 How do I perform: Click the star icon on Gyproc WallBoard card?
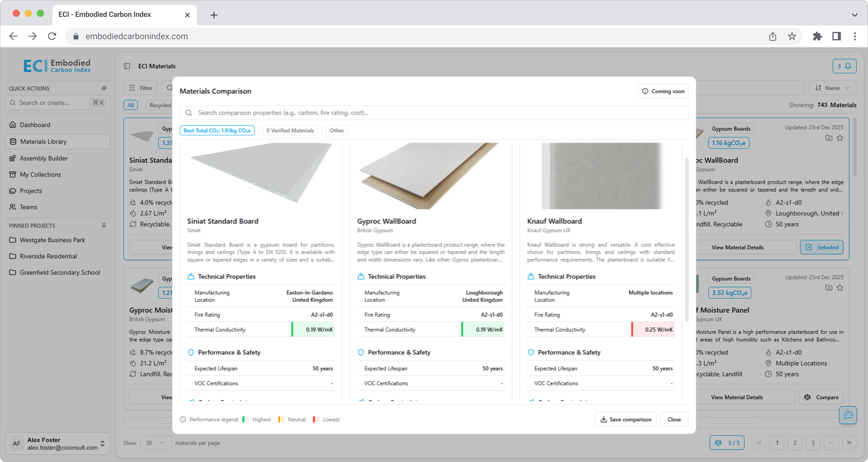tap(840, 138)
